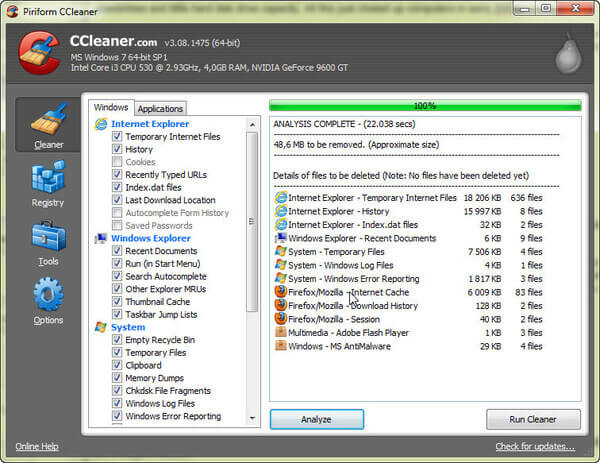This screenshot has height=463, width=600.
Task: Select Windows icon beside System - Windows Log Files result
Action: pyautogui.click(x=281, y=265)
